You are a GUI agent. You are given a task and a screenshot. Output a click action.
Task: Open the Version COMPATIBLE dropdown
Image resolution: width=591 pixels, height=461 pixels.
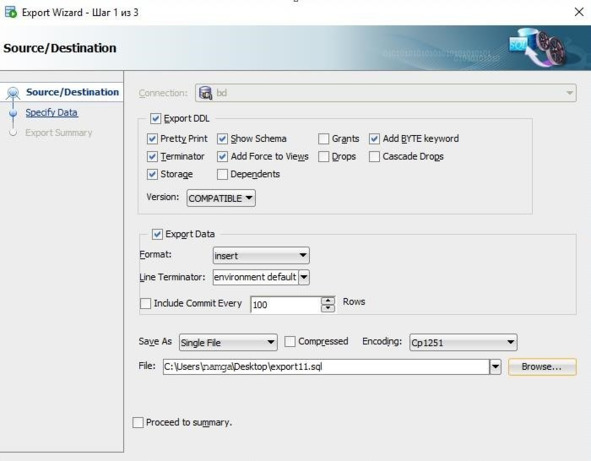[x=221, y=198]
